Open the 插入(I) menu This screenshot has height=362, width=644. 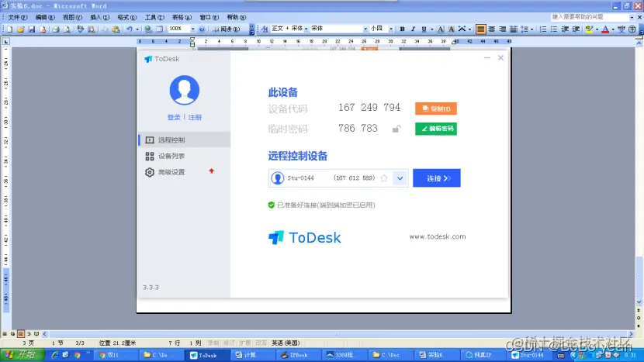point(100,17)
